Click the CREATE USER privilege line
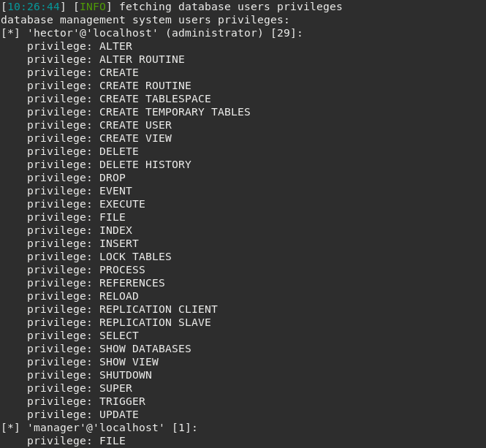The width and height of the screenshot is (486, 448). coord(99,125)
